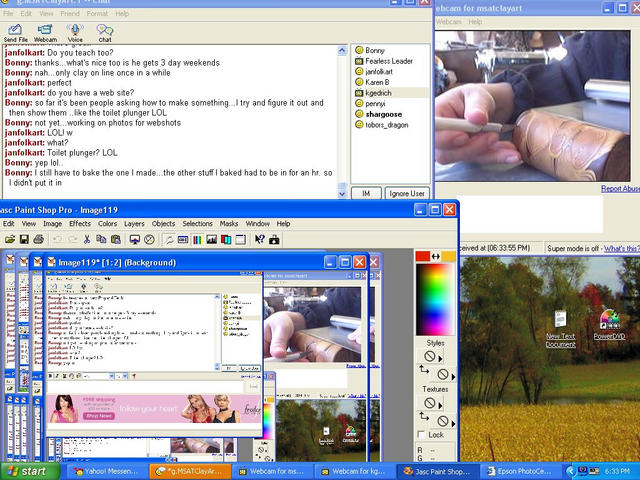Image resolution: width=640 pixels, height=480 pixels.
Task: Open background Textures flyout arrow
Action: pyautogui.click(x=453, y=423)
